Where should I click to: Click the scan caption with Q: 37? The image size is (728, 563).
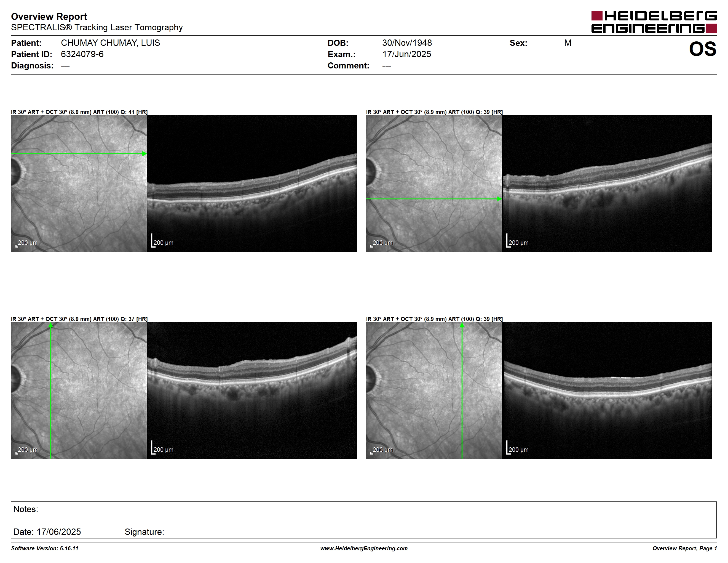(79, 319)
